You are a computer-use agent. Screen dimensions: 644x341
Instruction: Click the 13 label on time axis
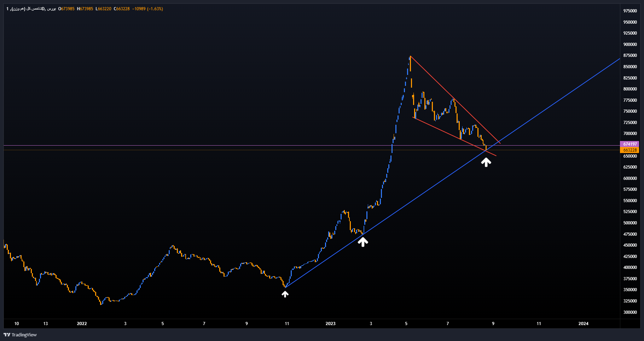click(x=45, y=324)
